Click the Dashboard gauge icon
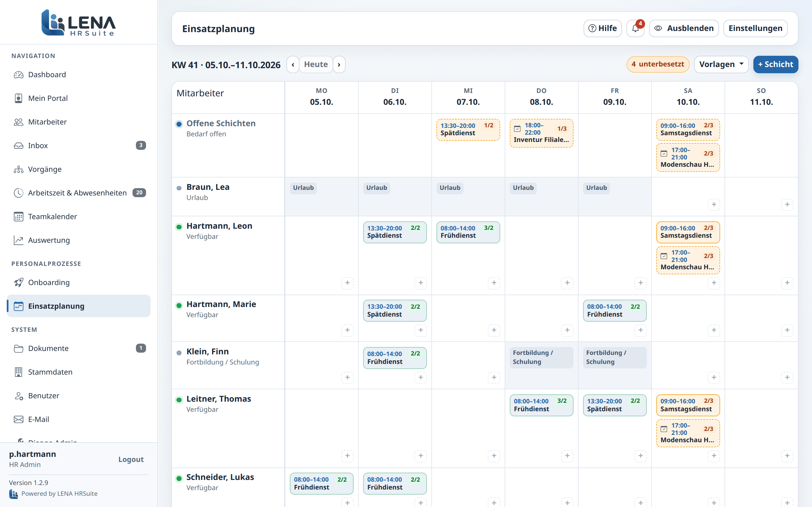The height and width of the screenshot is (507, 812). coord(18,74)
